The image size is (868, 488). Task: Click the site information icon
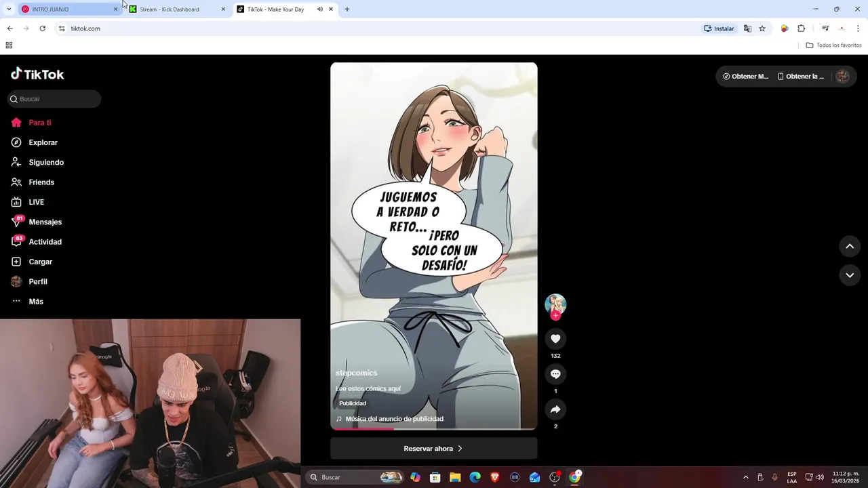(x=62, y=28)
